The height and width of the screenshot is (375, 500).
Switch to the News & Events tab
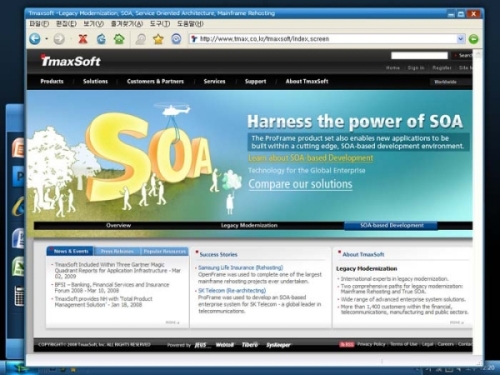[x=71, y=251]
